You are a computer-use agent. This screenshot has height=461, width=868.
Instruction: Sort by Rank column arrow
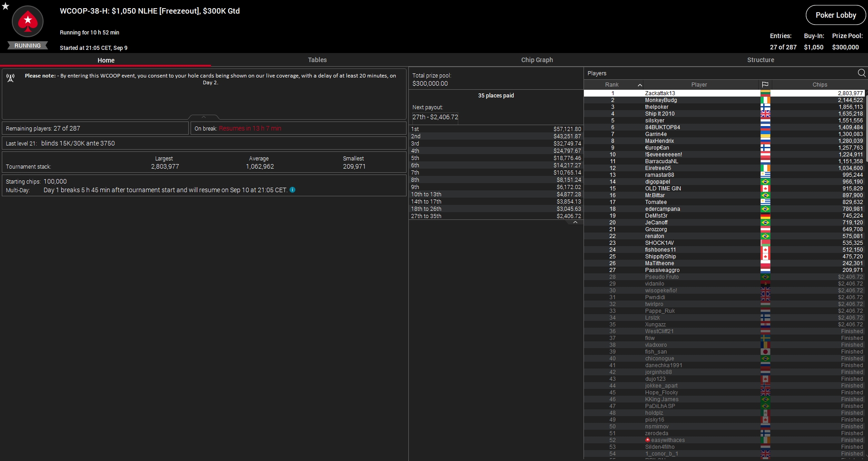coord(640,85)
